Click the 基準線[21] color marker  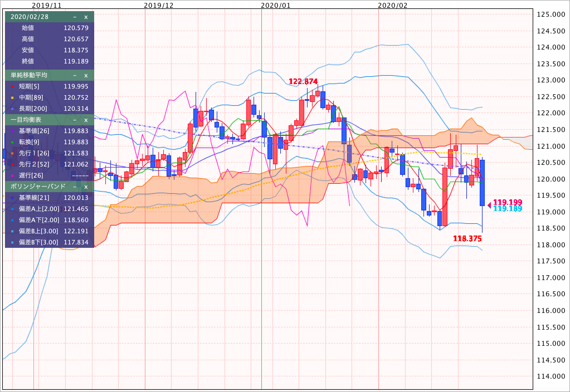pyautogui.click(x=12, y=198)
